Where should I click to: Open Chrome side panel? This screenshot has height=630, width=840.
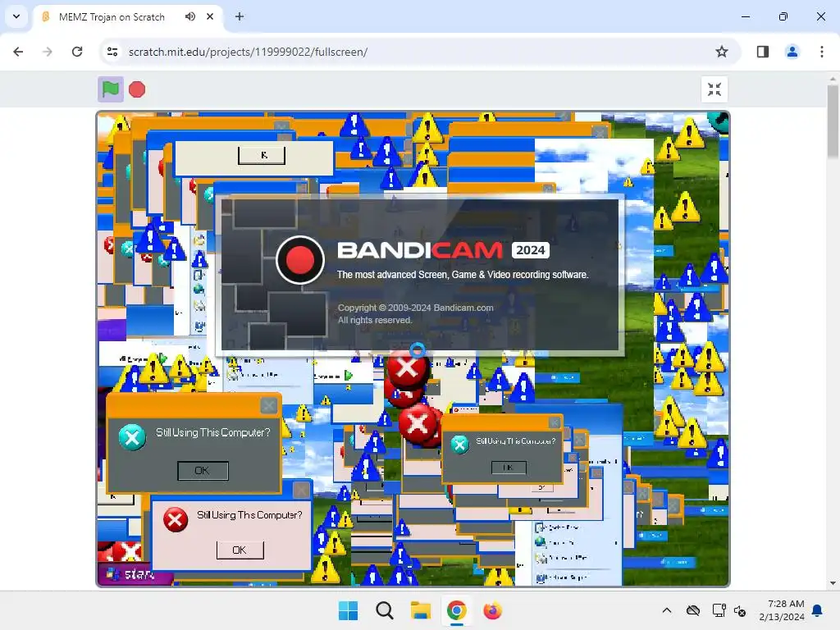[763, 52]
